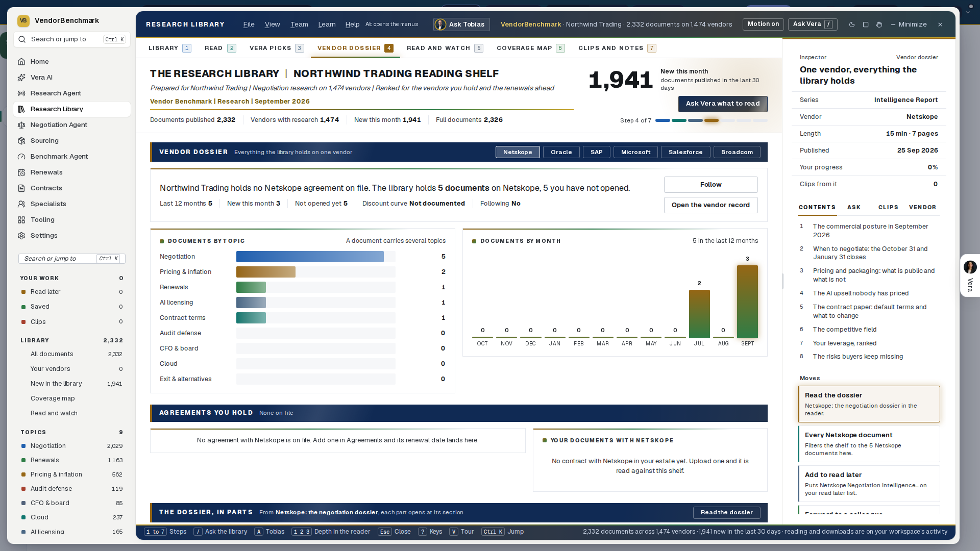
Task: Select the Netskope vendor chip
Action: point(518,152)
